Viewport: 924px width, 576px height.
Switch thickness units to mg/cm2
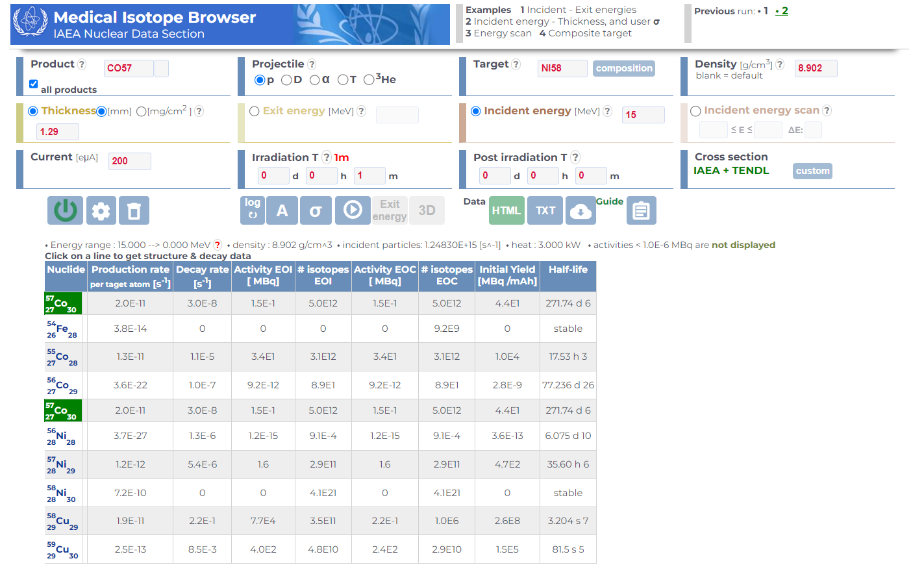pyautogui.click(x=142, y=110)
